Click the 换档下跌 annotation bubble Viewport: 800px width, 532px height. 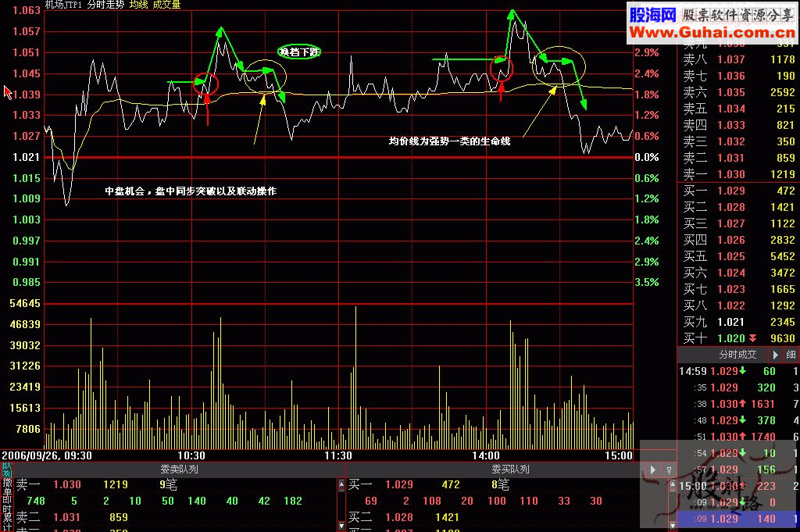point(300,52)
